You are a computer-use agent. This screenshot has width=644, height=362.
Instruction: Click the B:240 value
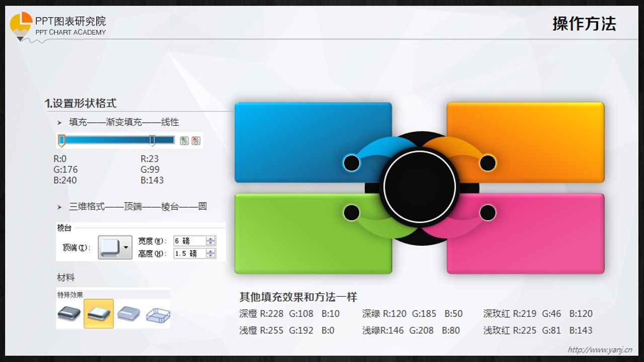click(65, 180)
